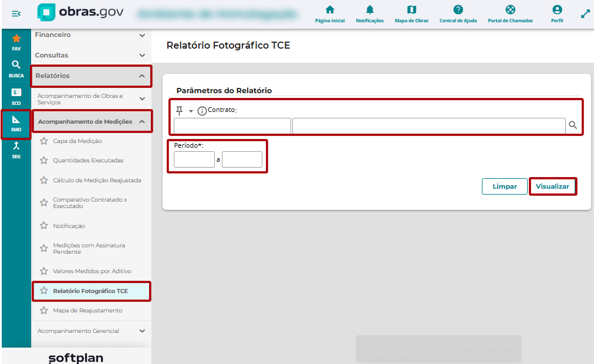Search contracts with the magnifier icon
The image size is (594, 364).
pyautogui.click(x=573, y=125)
